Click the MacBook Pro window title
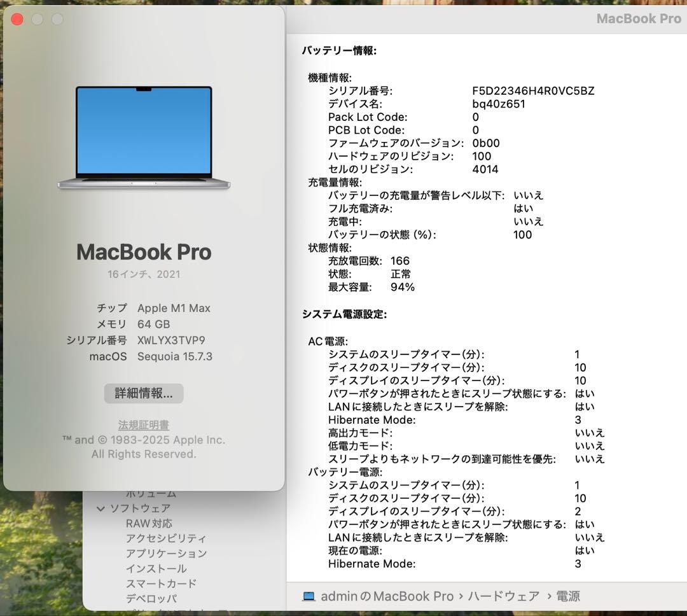Screen dimensions: 687x616 (x=639, y=18)
